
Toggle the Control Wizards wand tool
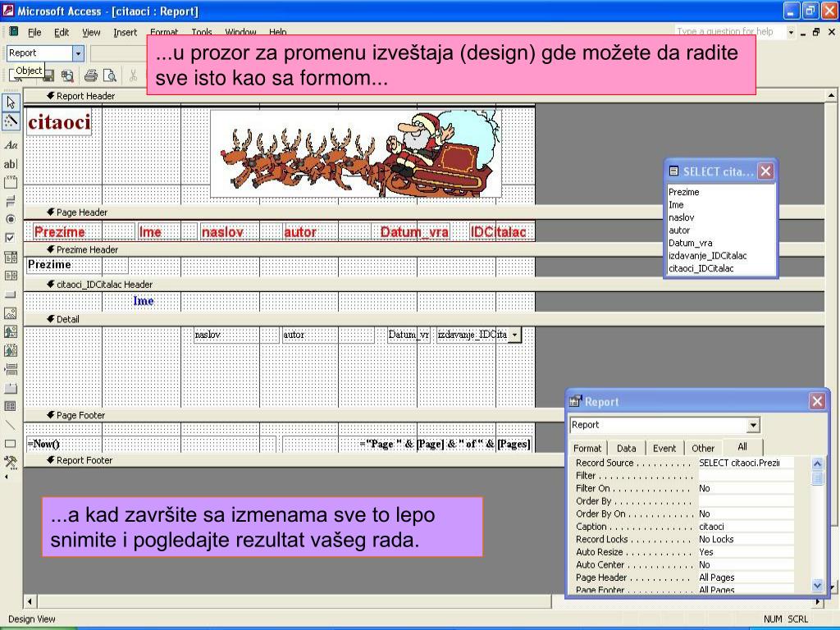11,121
